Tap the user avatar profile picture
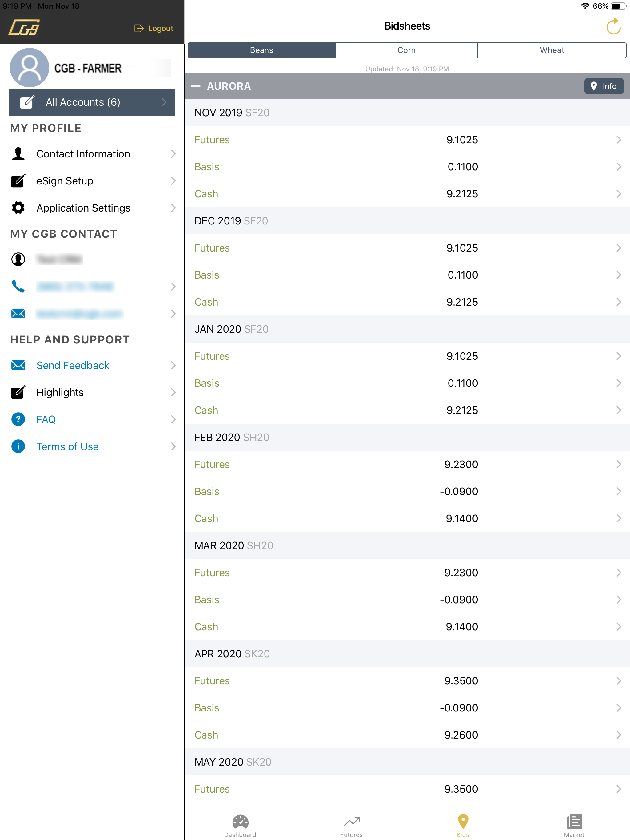This screenshot has width=630, height=840. [29, 68]
